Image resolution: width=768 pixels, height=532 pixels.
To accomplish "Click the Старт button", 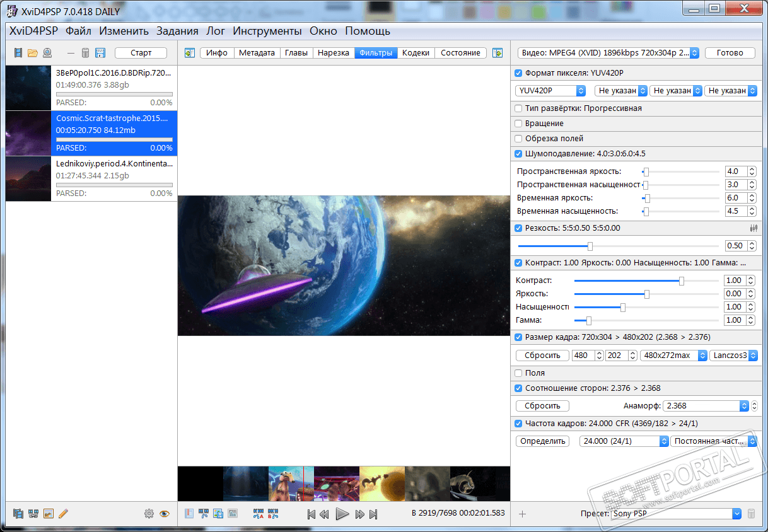I will click(141, 53).
